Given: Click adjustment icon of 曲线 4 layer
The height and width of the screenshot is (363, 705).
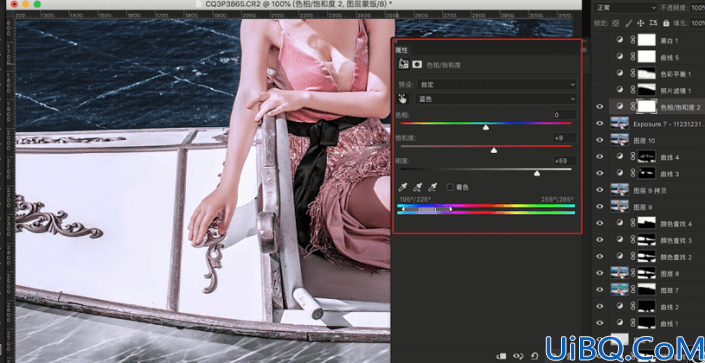Looking at the screenshot, I should [620, 157].
